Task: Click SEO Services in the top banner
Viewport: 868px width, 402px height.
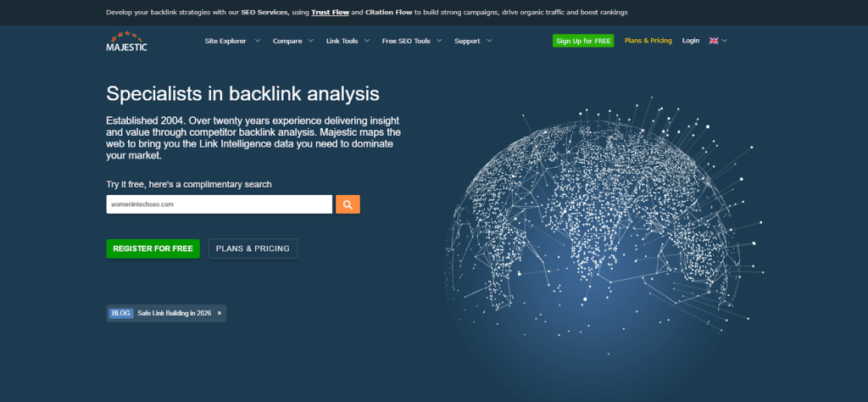Action: pos(264,12)
